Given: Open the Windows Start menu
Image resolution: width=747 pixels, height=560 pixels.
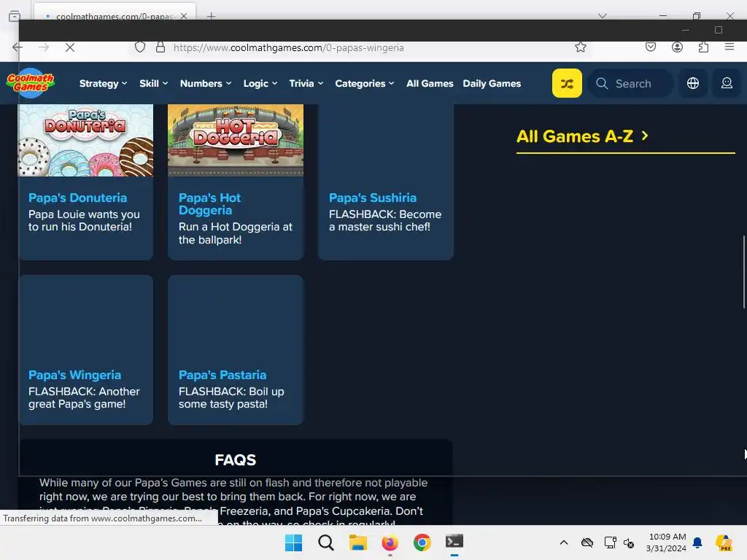Looking at the screenshot, I should point(293,542).
